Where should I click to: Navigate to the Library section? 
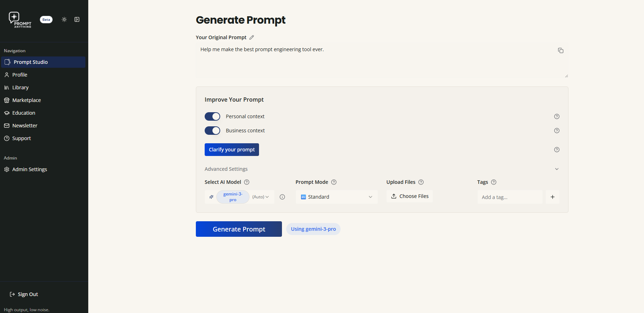point(20,87)
